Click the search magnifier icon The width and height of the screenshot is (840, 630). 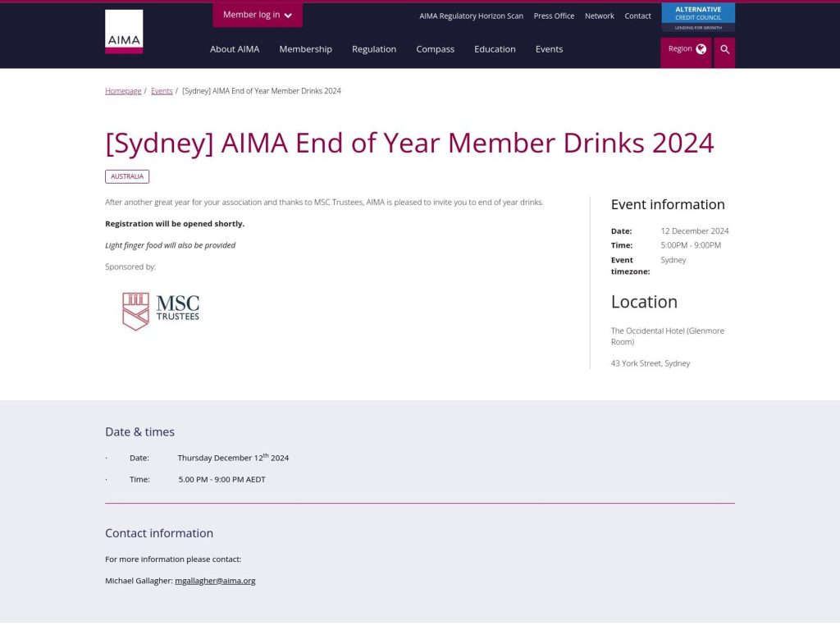tap(724, 50)
